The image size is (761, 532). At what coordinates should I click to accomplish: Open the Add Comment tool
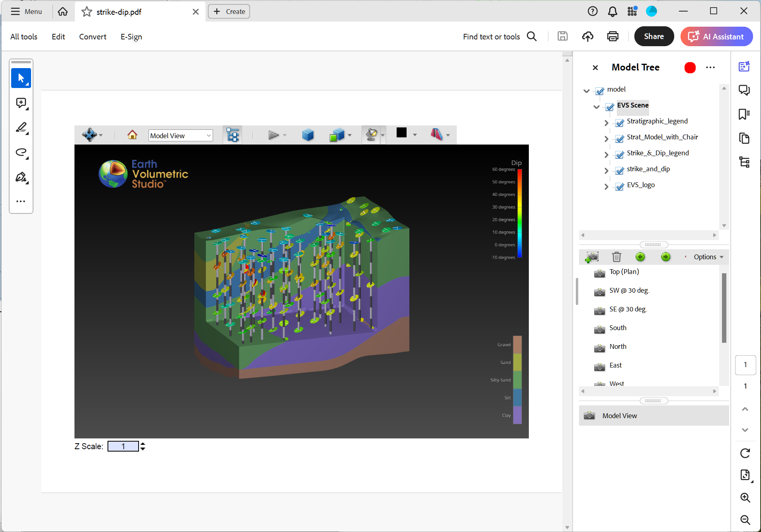(x=21, y=103)
